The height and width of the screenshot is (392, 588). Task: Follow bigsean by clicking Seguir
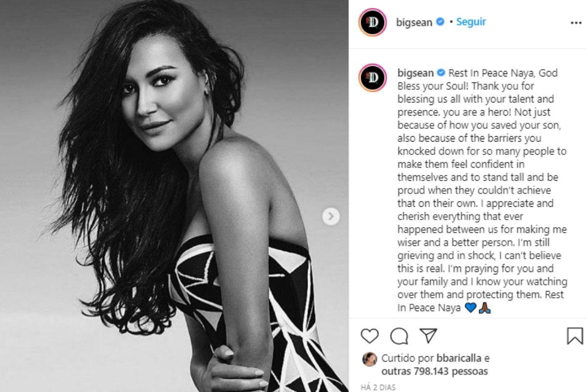click(471, 22)
